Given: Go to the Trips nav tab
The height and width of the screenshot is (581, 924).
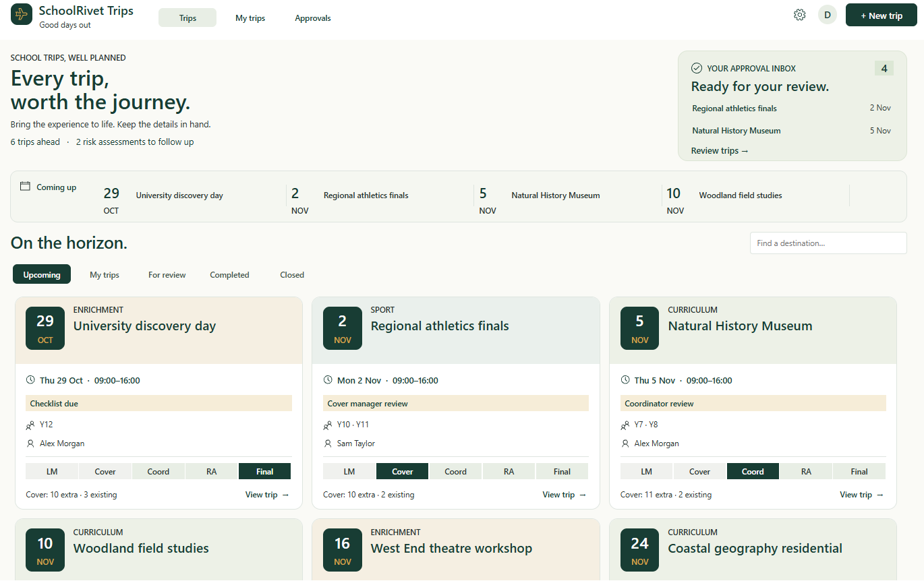Looking at the screenshot, I should click(187, 18).
